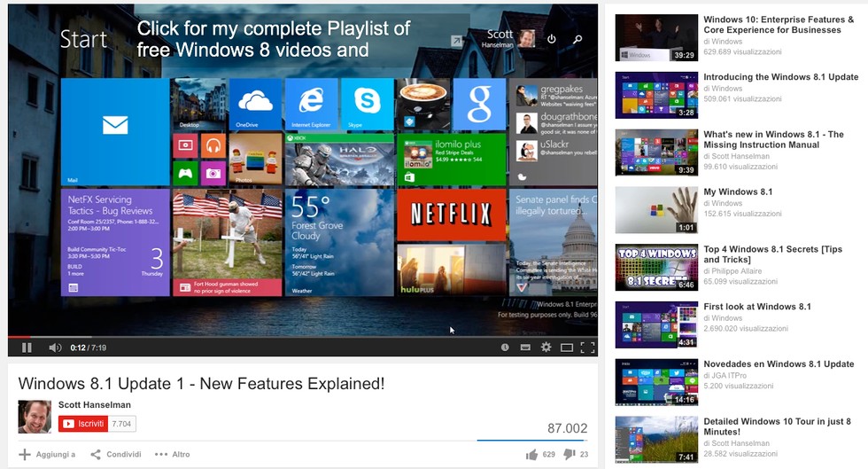Click the Mail tile in the video

(x=115, y=131)
